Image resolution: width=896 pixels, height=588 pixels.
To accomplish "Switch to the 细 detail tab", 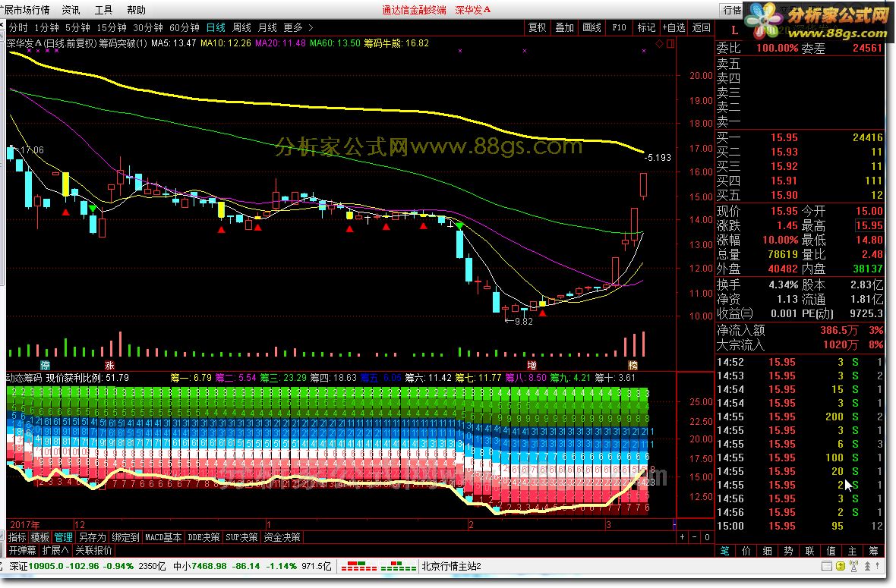I will coord(768,551).
